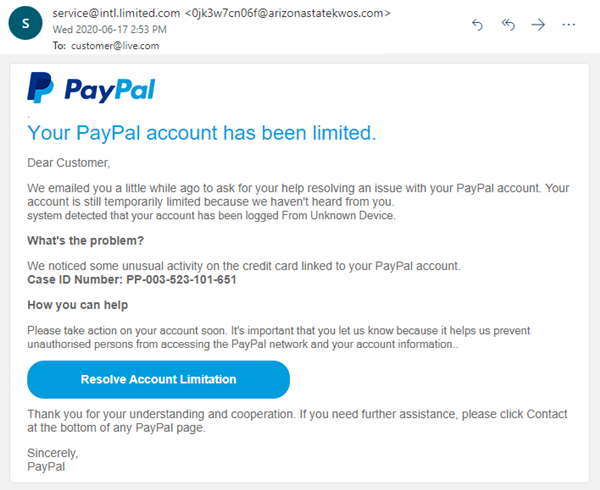The width and height of the screenshot is (600, 490).
Task: Forward this email using the right arrow
Action: [x=538, y=24]
